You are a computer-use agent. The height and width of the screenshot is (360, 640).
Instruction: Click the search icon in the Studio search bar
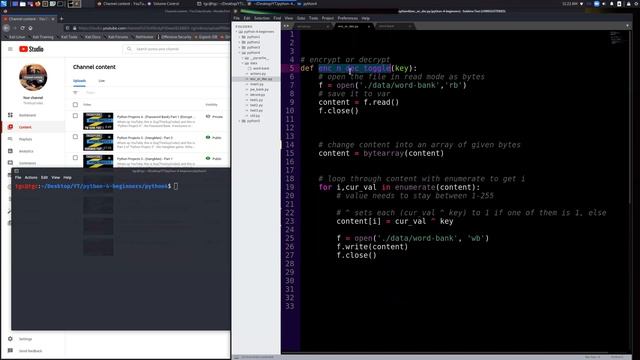click(129, 49)
